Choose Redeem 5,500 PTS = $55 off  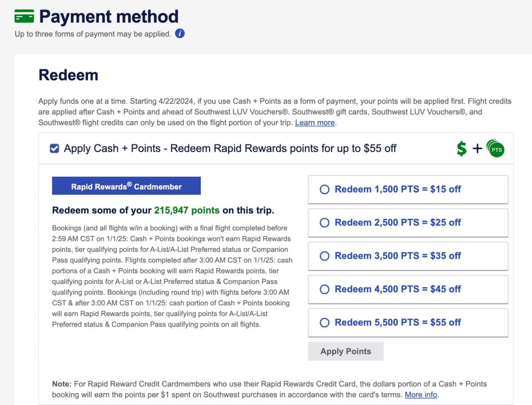pyautogui.click(x=325, y=323)
